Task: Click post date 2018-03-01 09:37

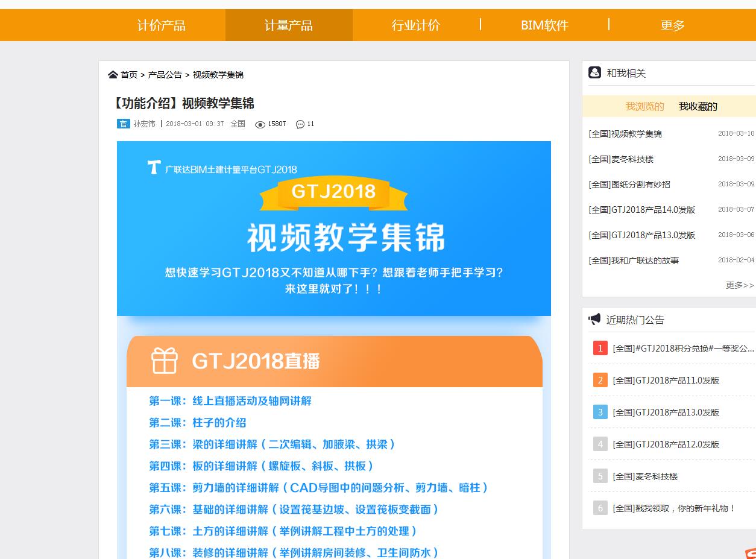Action: coord(195,124)
